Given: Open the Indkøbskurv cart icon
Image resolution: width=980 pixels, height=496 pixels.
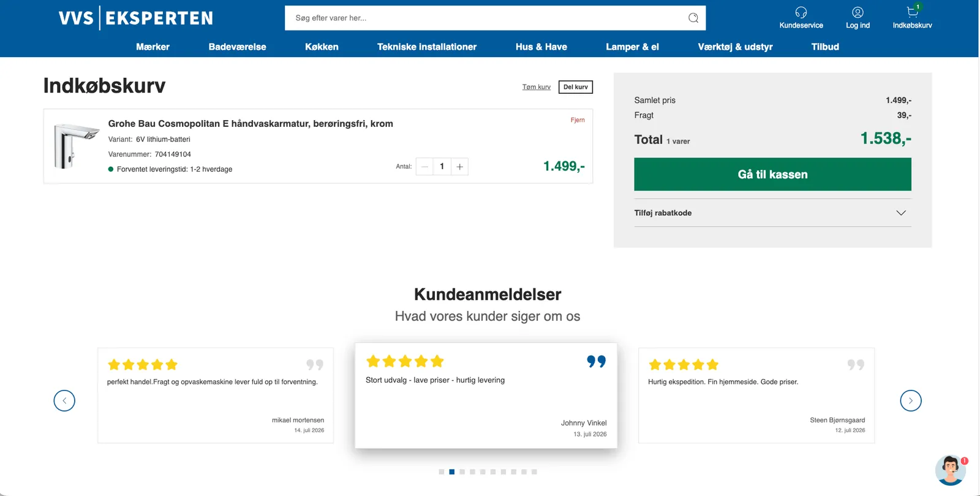Looking at the screenshot, I should (912, 12).
